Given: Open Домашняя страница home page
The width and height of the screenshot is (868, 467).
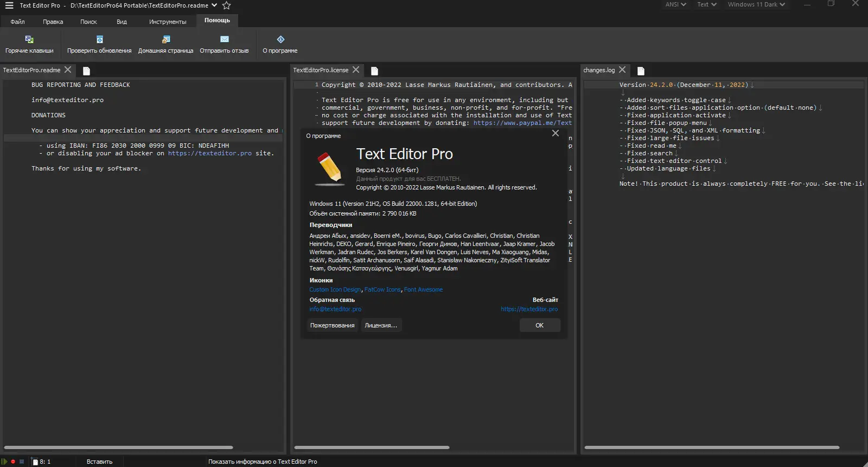Looking at the screenshot, I should 165,45.
